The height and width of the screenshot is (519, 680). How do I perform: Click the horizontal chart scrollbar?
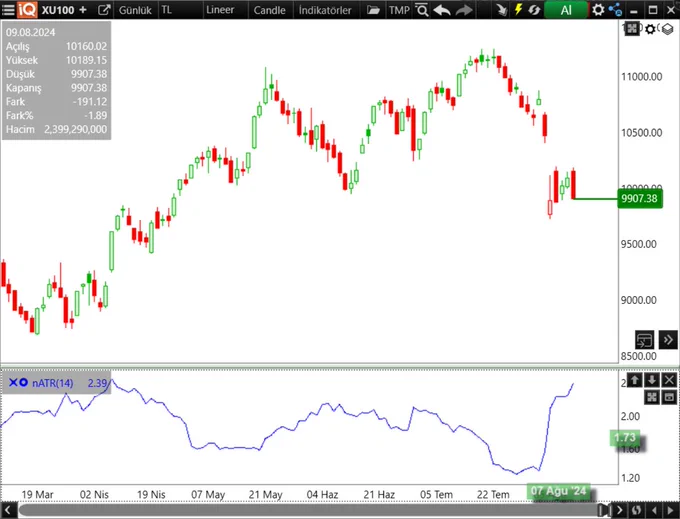308,510
